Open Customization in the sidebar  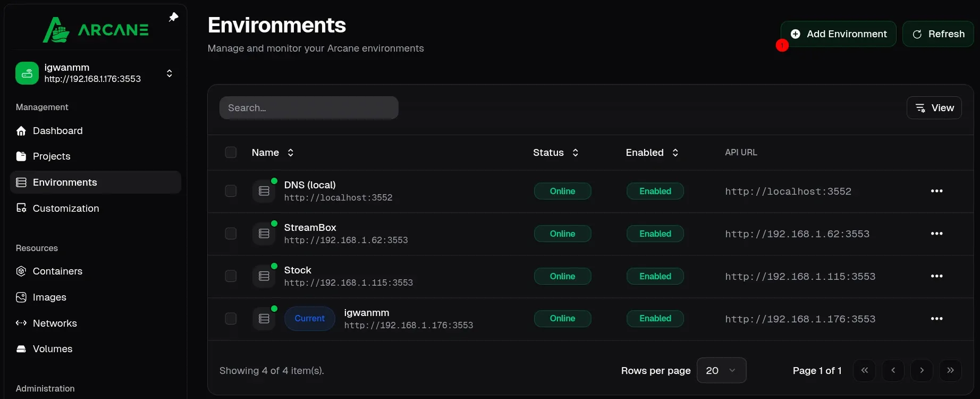65,209
